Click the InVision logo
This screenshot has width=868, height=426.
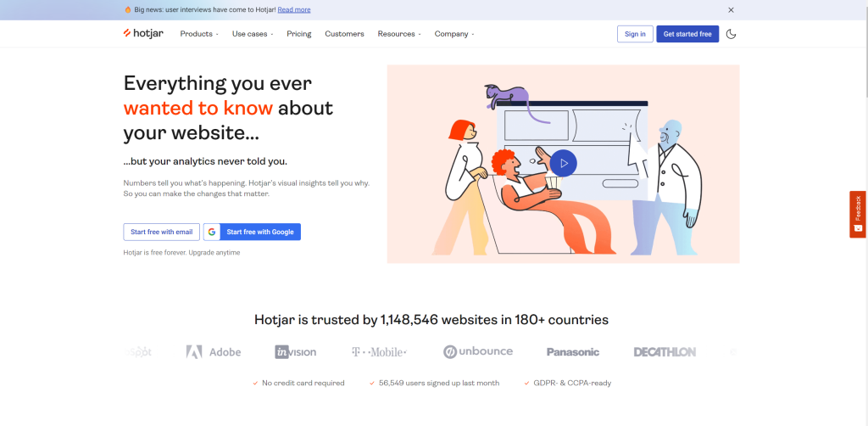coord(296,352)
